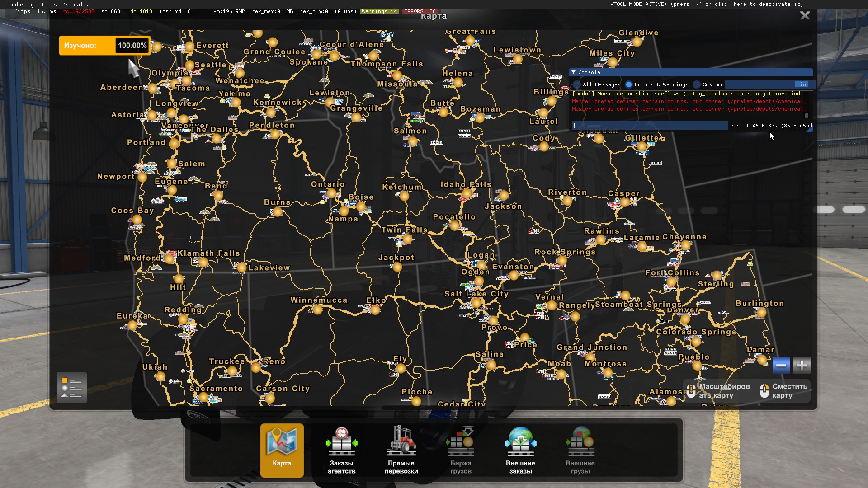Viewport: 868px width, 488px height.
Task: Select the Gillette city marker
Action: (642, 146)
